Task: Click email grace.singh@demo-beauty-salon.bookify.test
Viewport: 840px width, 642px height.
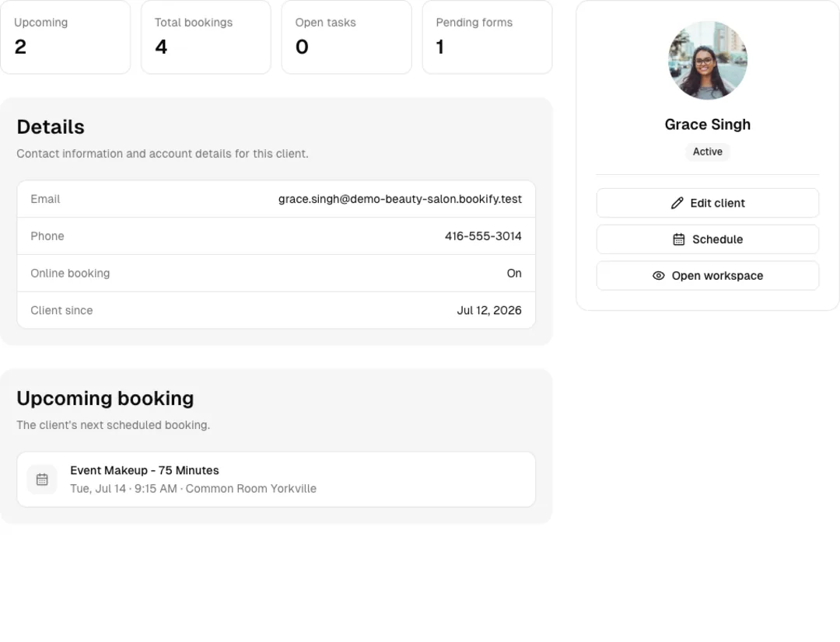Action: tap(400, 199)
